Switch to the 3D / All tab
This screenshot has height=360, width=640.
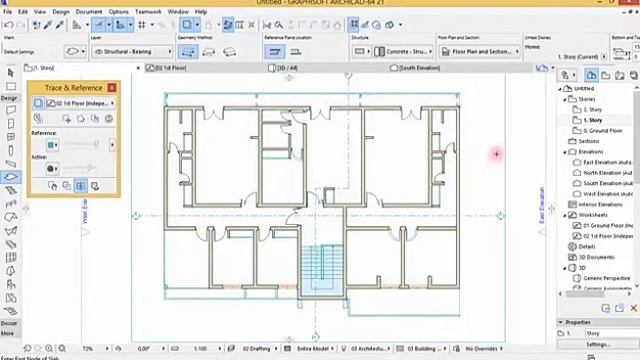(283, 68)
